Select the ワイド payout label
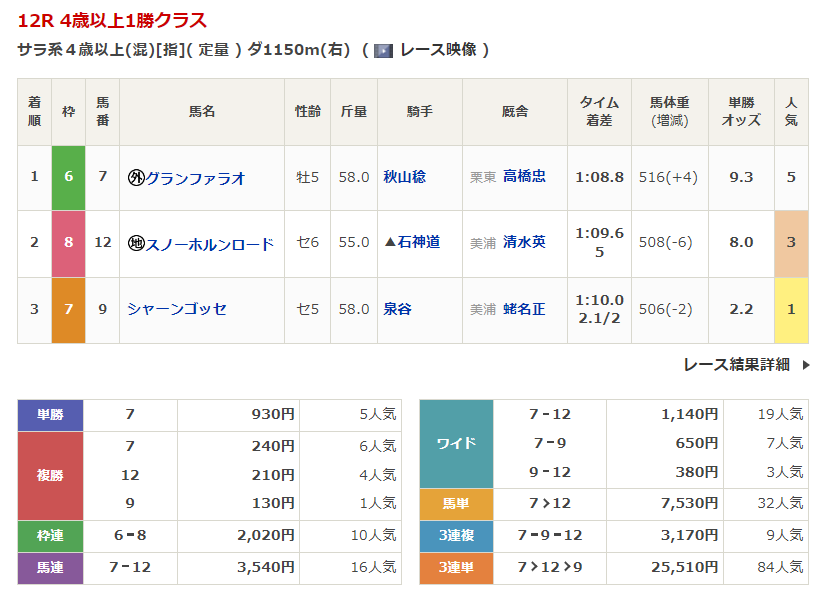824x595 pixels. tap(456, 442)
